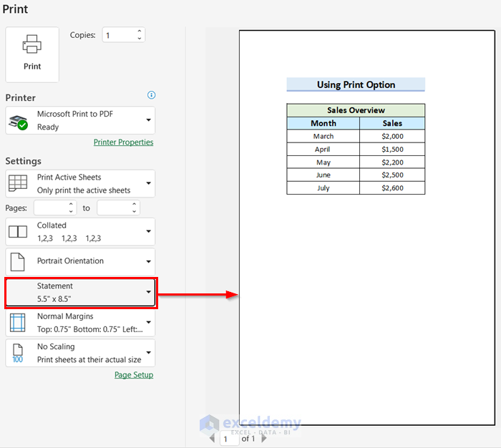Click the '$2,000' cell in preview
The image size is (501, 448).
pos(392,137)
